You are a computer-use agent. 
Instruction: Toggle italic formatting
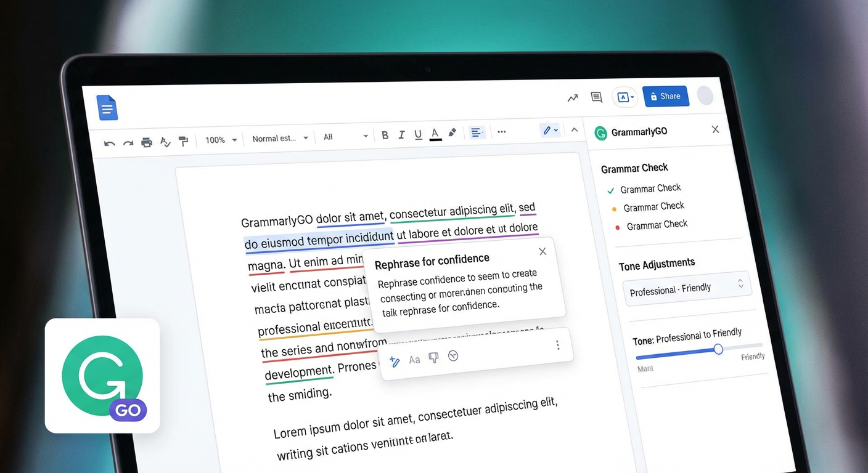(401, 135)
